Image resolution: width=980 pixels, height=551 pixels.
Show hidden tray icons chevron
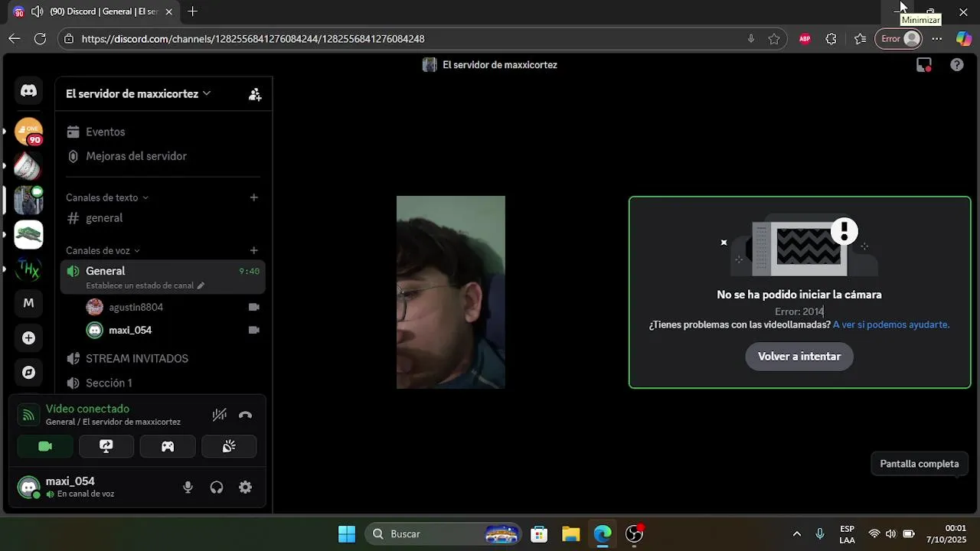coord(797,533)
